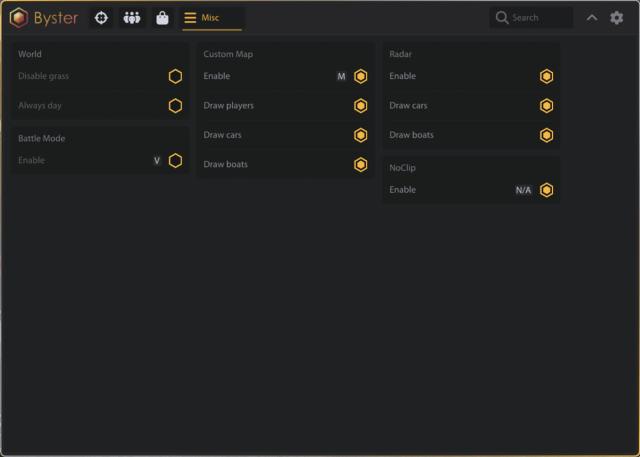Select the Misc tab
Image resolution: width=640 pixels, height=457 pixels.
(212, 18)
